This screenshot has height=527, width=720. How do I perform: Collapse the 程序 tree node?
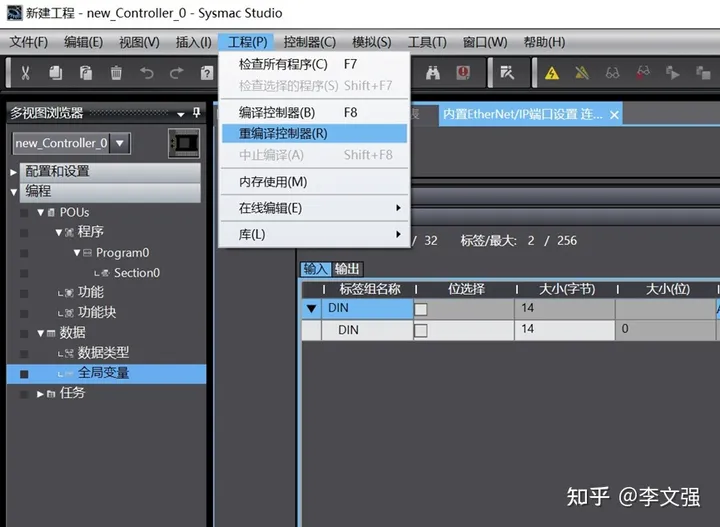coord(59,232)
